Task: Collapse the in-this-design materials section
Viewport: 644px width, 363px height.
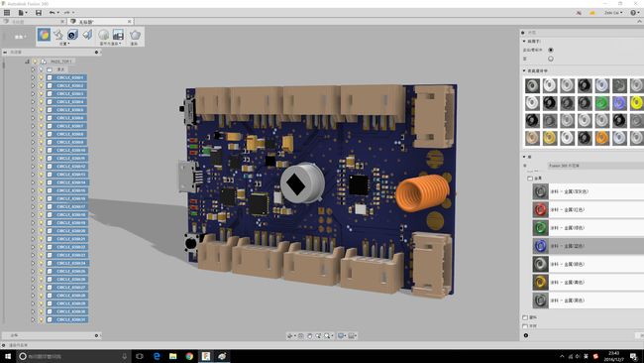Action: (x=524, y=70)
